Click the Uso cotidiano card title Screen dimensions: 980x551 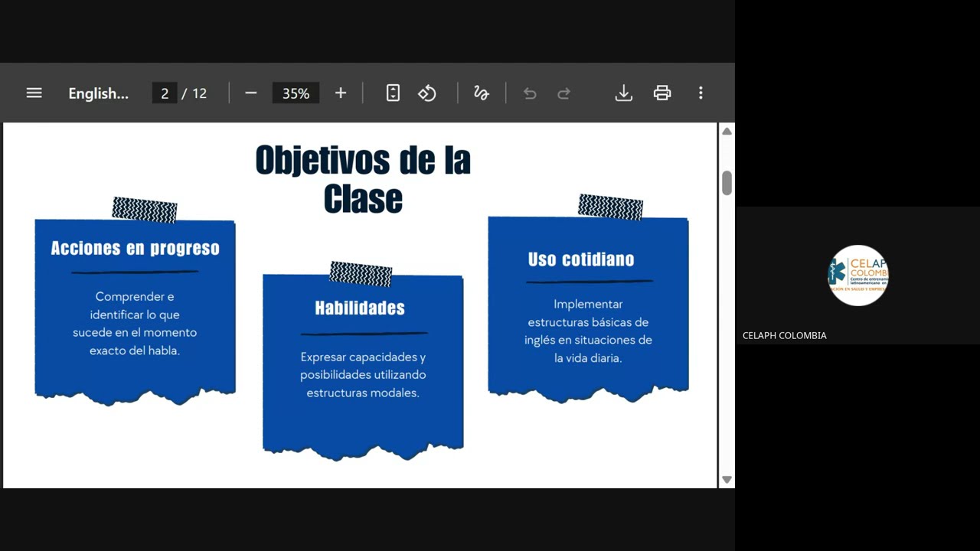[581, 259]
